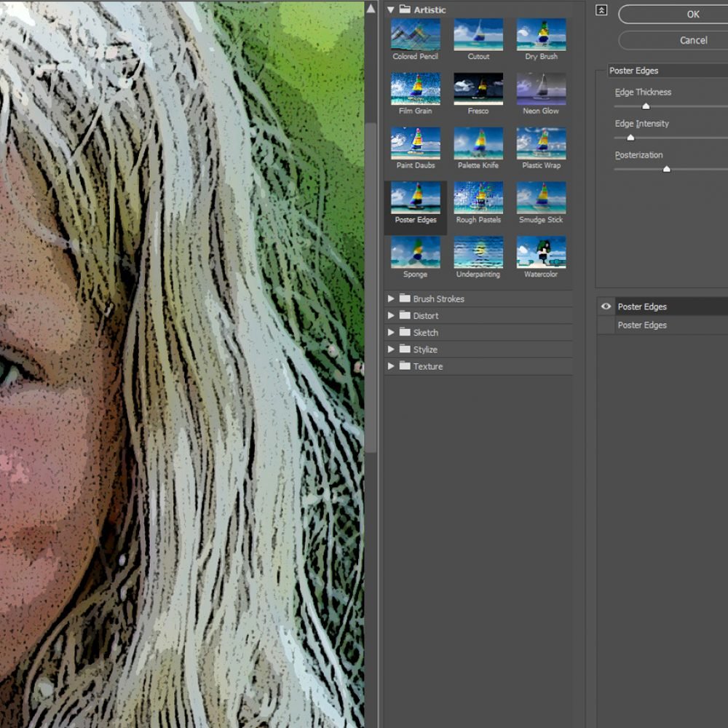Apply the Neon Glow filter

click(541, 89)
